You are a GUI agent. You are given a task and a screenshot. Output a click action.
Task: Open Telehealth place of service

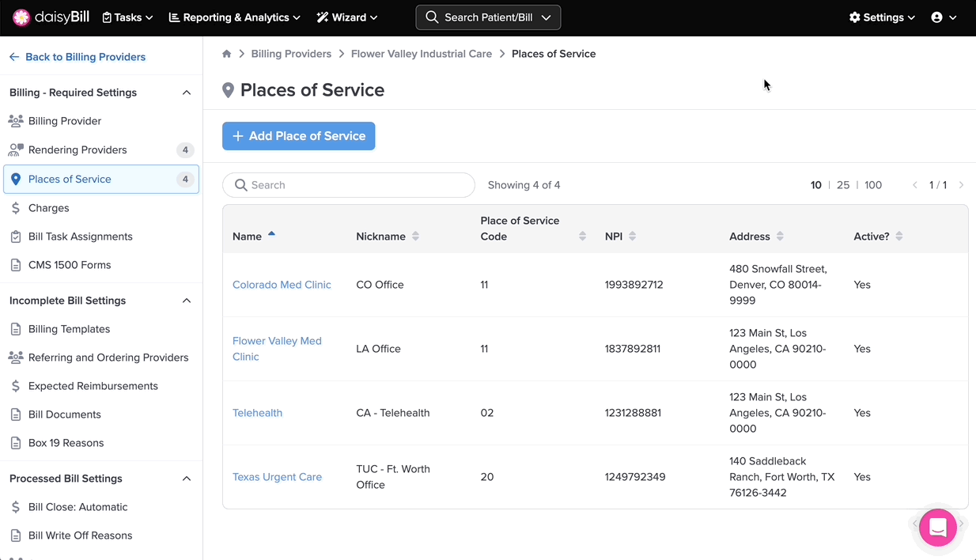tap(257, 413)
